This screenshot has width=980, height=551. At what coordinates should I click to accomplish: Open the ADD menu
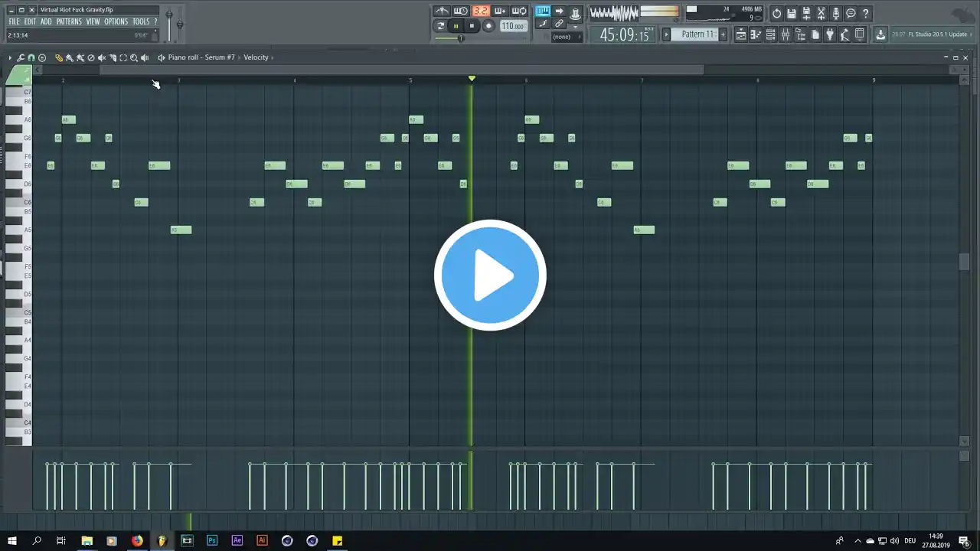pos(46,22)
